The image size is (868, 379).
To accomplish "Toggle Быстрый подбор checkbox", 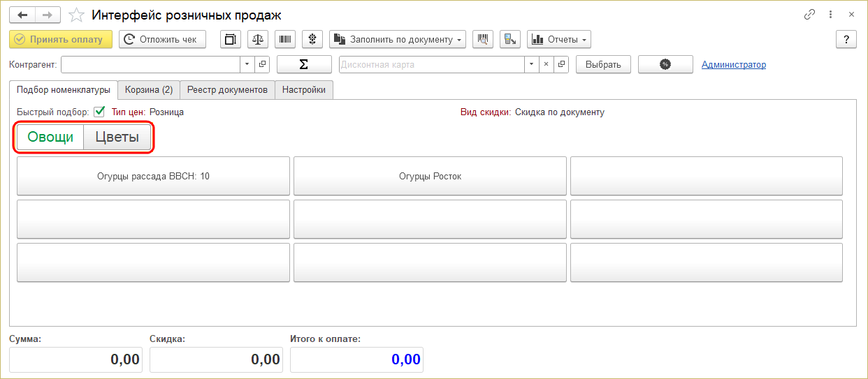I will 99,112.
